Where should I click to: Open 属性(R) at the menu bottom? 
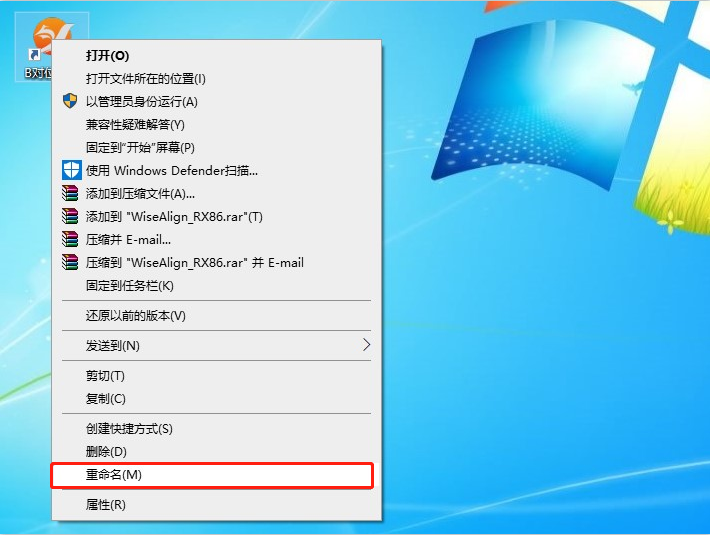point(105,505)
